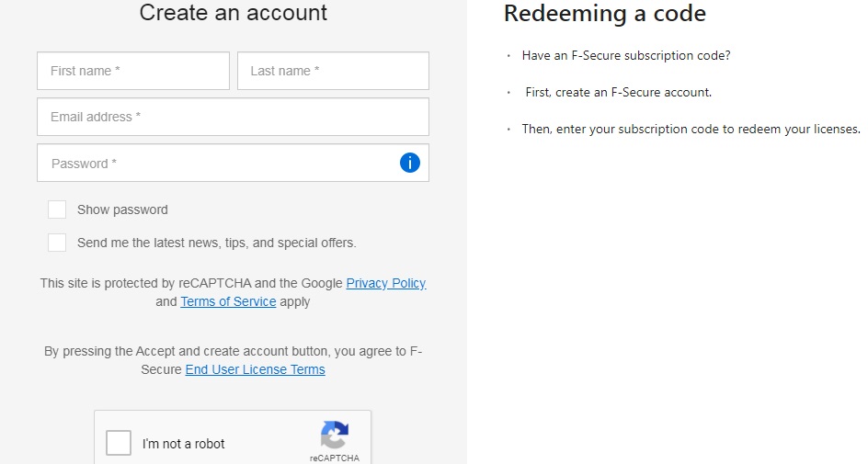Open the Google Privacy Policy link

click(x=386, y=283)
